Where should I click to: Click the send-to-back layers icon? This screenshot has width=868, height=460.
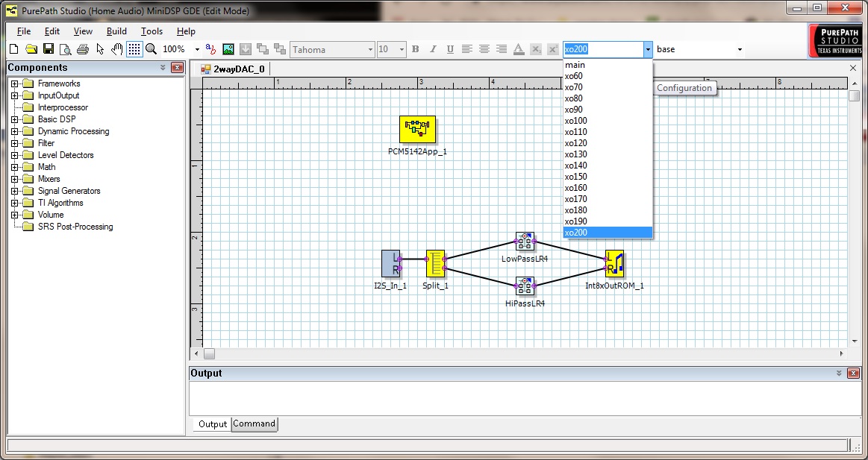[280, 49]
